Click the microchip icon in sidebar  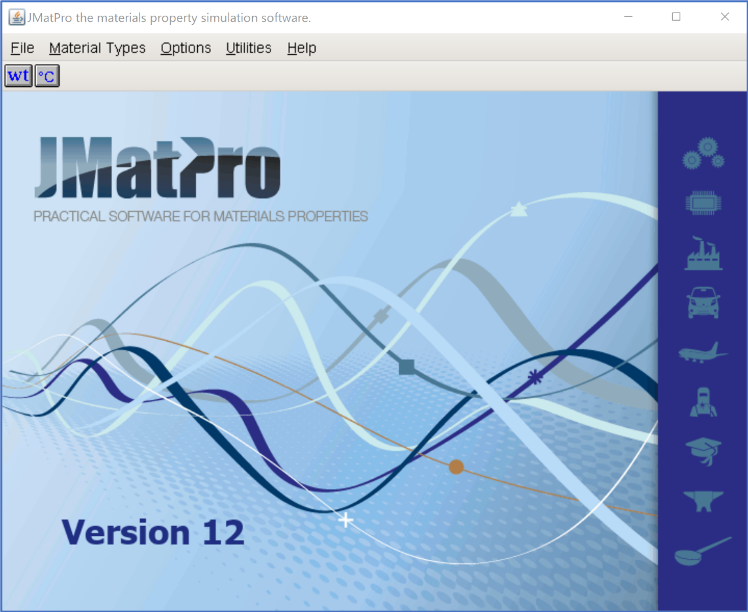(703, 203)
